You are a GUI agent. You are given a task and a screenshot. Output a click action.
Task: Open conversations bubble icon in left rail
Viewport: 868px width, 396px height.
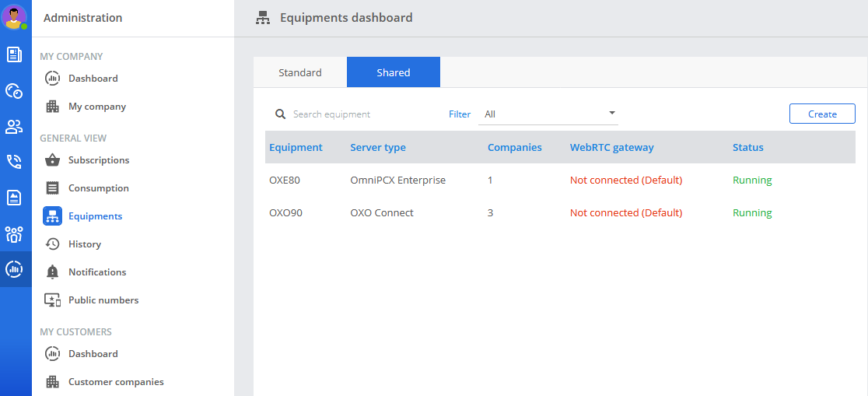(14, 91)
